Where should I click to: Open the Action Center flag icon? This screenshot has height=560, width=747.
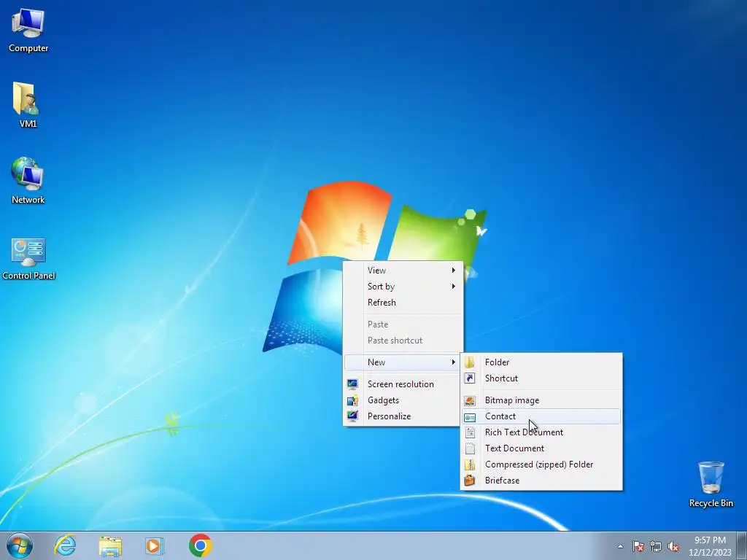tap(638, 546)
